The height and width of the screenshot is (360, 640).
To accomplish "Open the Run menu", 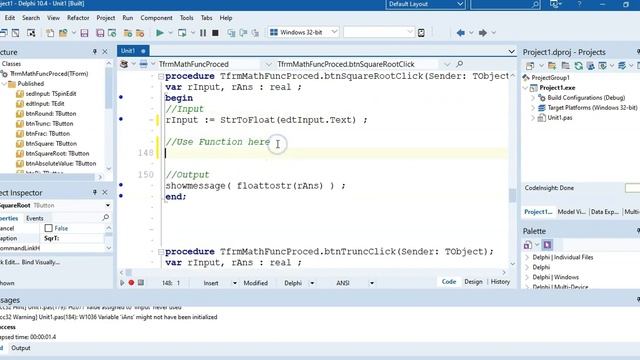I will [128, 18].
